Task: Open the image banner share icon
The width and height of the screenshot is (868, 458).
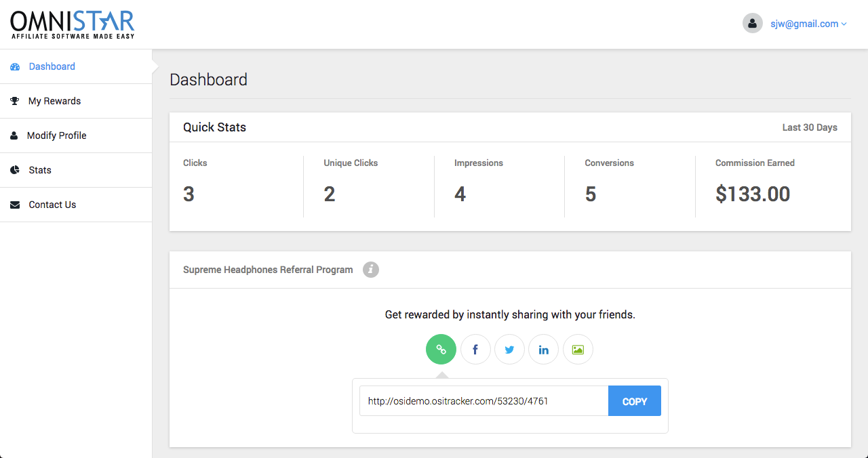Action: click(578, 350)
